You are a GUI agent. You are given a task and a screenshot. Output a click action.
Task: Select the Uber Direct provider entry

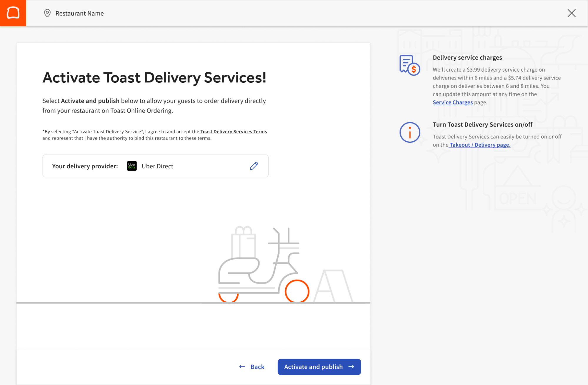tap(157, 166)
